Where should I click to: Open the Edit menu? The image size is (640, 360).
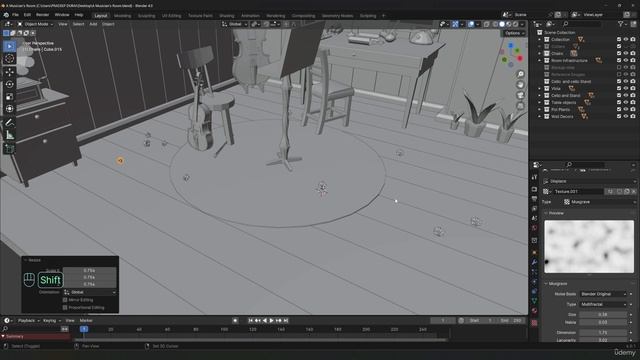click(27, 15)
